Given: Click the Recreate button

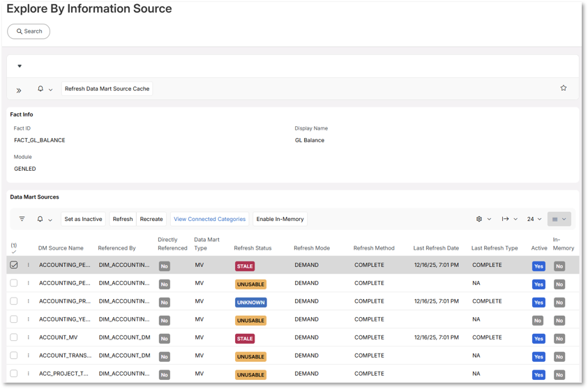Looking at the screenshot, I should (151, 219).
